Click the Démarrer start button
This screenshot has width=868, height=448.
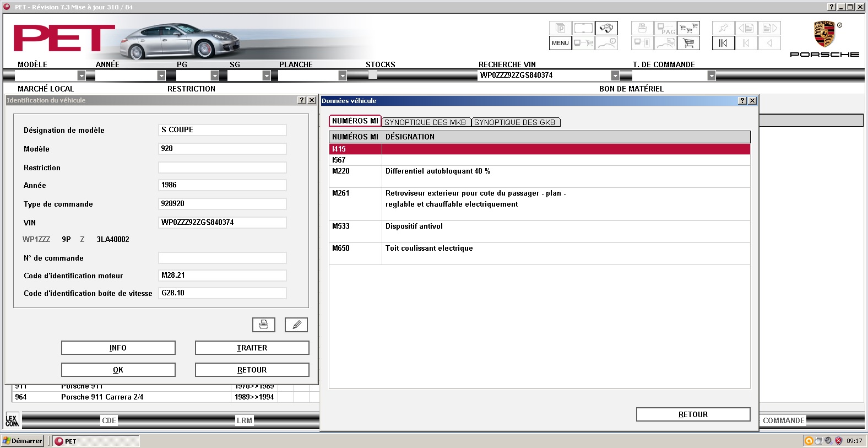point(23,441)
